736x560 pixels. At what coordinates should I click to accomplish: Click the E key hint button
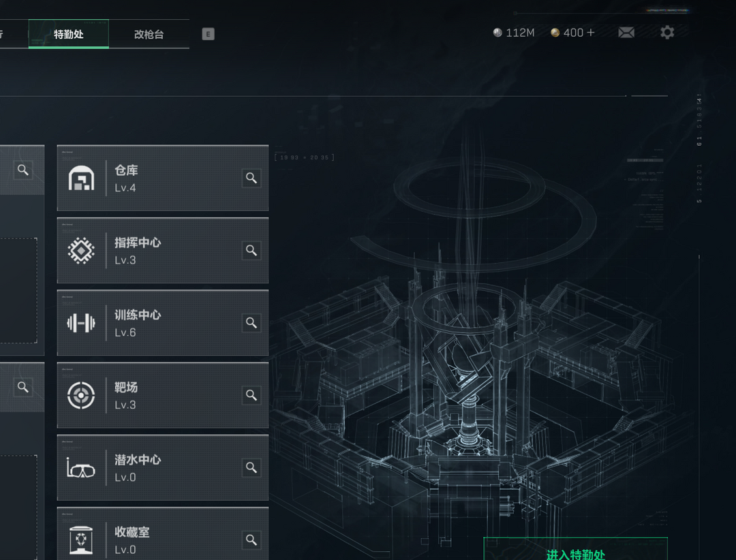coord(208,34)
